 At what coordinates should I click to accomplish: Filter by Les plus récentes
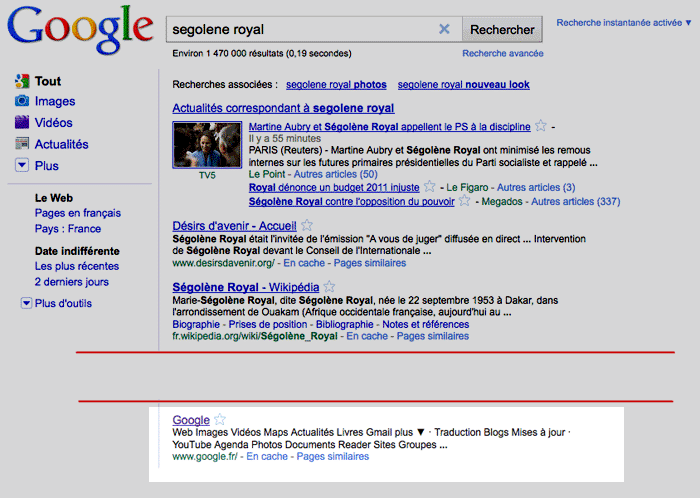(x=77, y=266)
